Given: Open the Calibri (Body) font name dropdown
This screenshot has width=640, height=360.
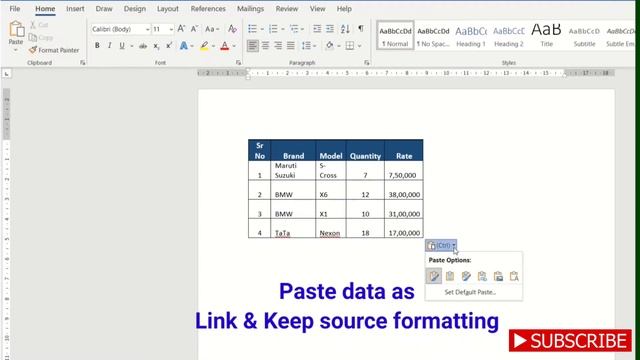Looking at the screenshot, I should point(147,29).
